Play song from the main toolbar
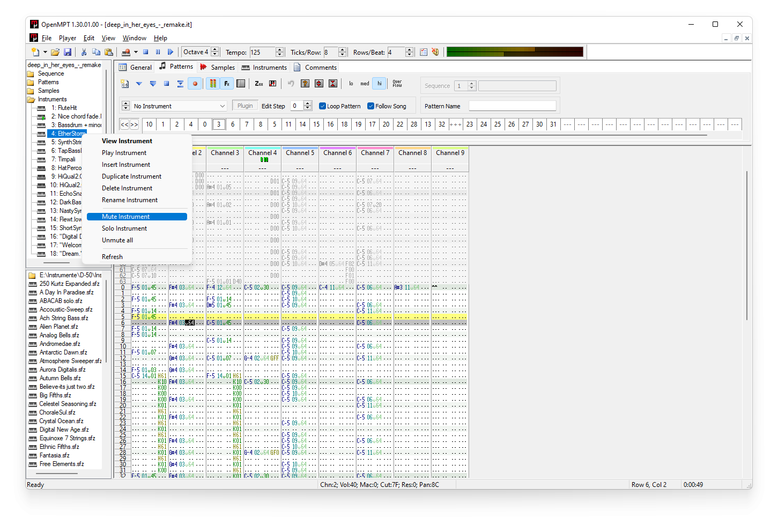 [x=171, y=52]
